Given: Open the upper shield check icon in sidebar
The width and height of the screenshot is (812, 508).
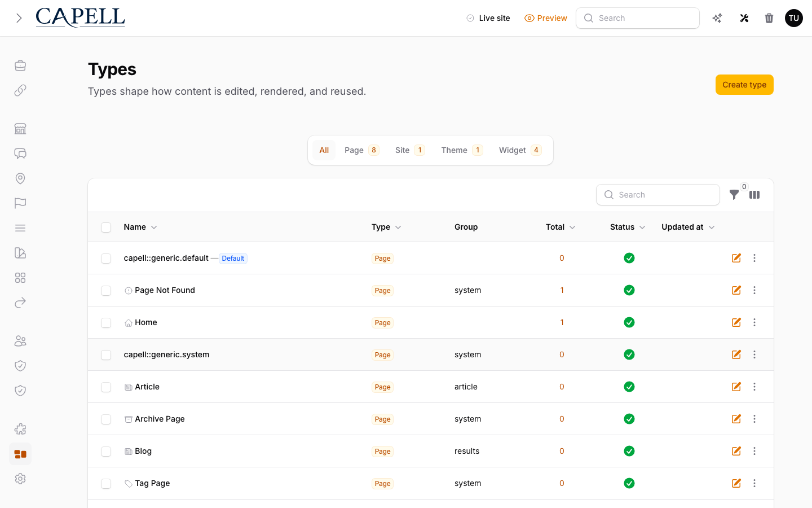Looking at the screenshot, I should 20,366.
